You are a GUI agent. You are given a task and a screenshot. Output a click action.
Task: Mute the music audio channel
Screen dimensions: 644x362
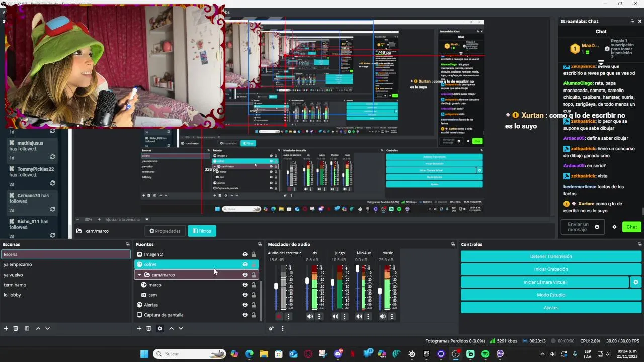tap(383, 316)
